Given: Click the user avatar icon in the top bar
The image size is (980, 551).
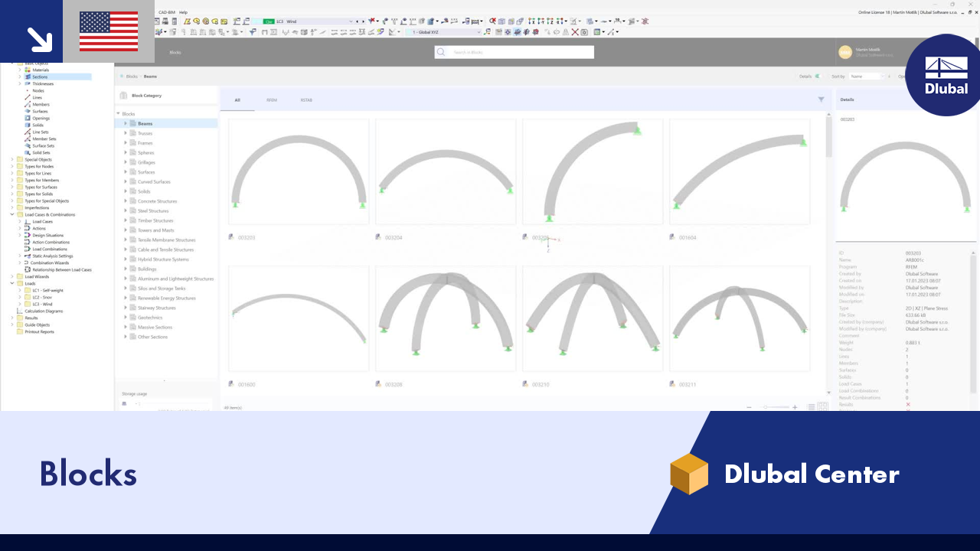Looking at the screenshot, I should click(844, 52).
